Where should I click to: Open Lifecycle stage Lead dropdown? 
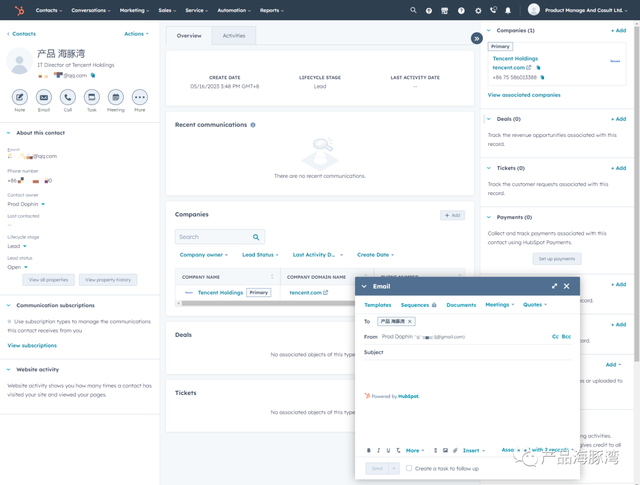pyautogui.click(x=17, y=246)
